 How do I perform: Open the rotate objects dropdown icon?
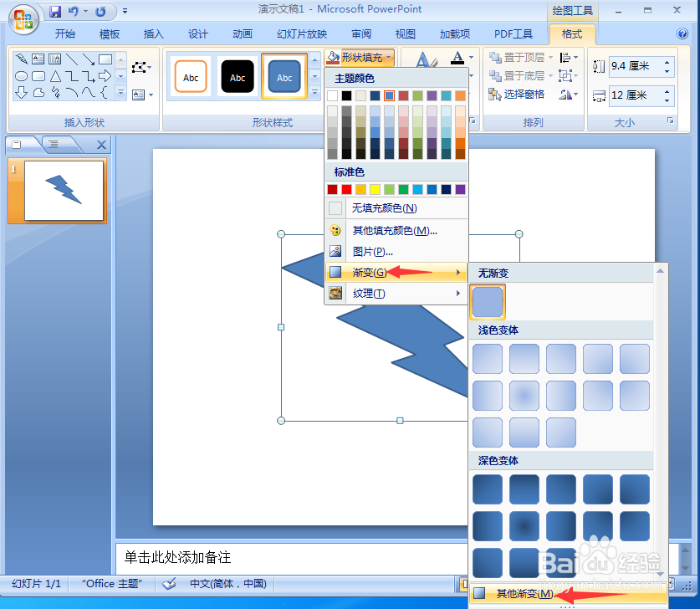click(x=569, y=95)
